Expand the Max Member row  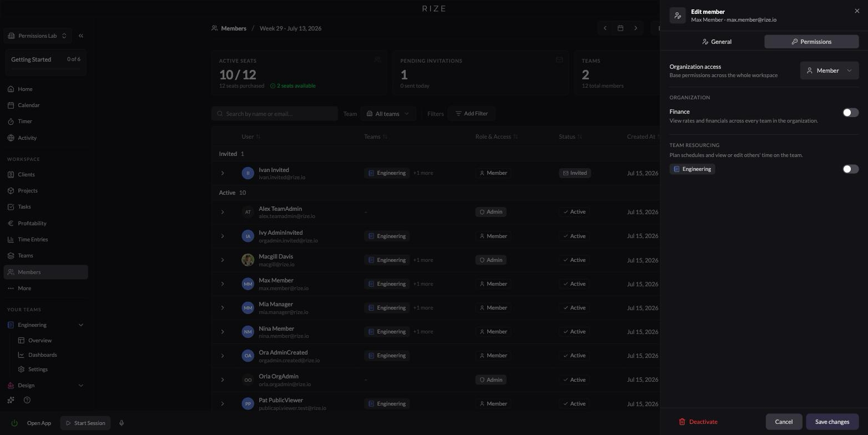click(x=223, y=284)
